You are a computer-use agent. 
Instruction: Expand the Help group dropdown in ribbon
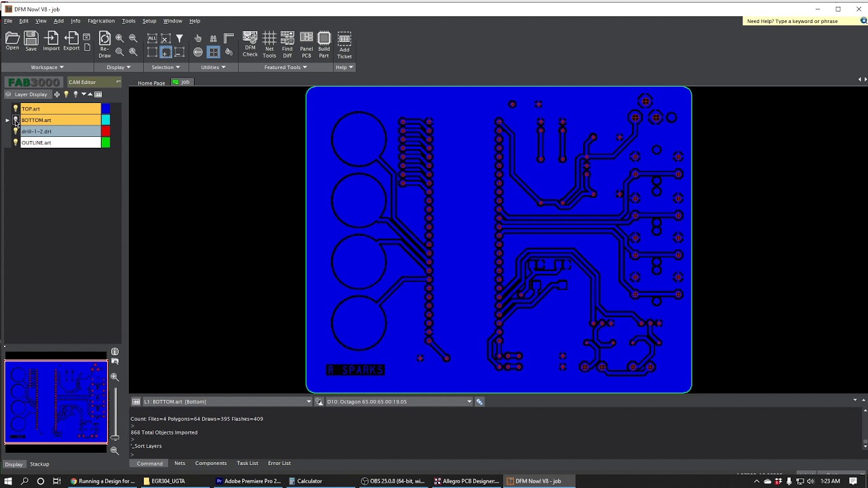point(344,67)
